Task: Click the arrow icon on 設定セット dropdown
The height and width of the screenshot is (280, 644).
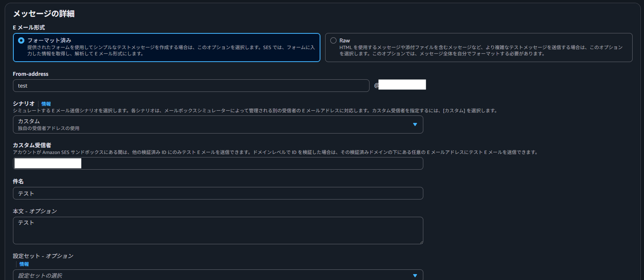Action: pos(415,275)
